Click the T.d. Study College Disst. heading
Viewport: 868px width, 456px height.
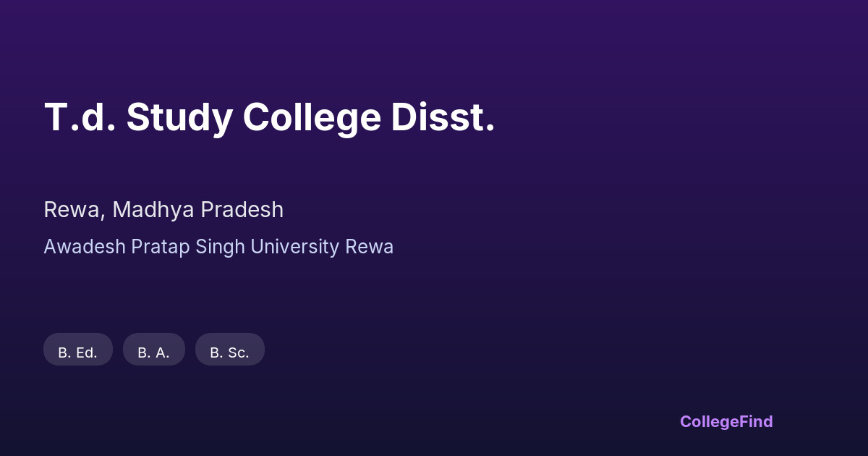(269, 117)
